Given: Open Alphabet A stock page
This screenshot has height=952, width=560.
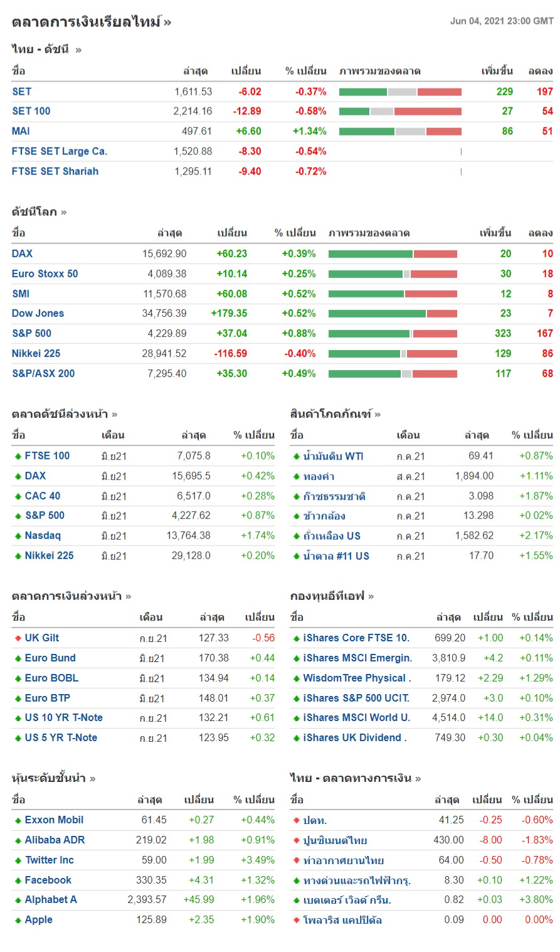Looking at the screenshot, I should click(51, 899).
